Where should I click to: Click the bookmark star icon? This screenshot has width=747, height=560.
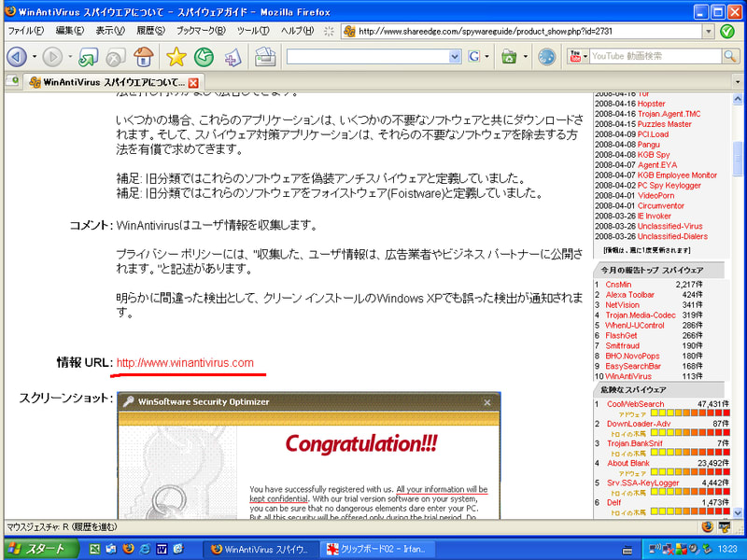[x=176, y=57]
